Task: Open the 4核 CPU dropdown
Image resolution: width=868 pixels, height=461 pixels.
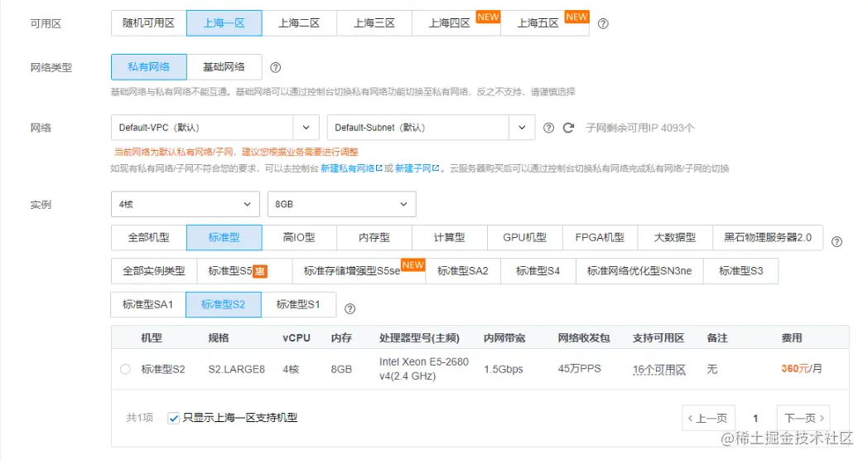Action: pos(186,204)
